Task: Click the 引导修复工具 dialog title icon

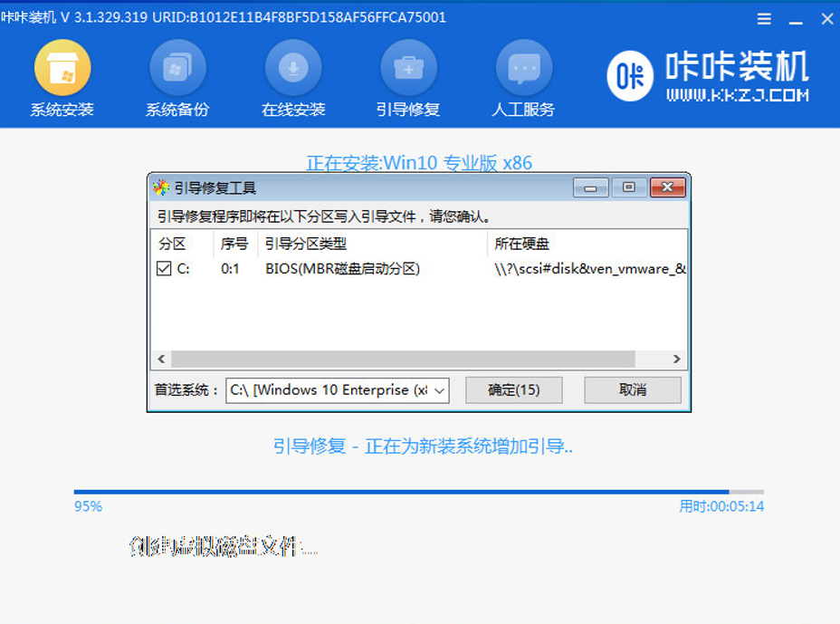Action: pyautogui.click(x=160, y=187)
